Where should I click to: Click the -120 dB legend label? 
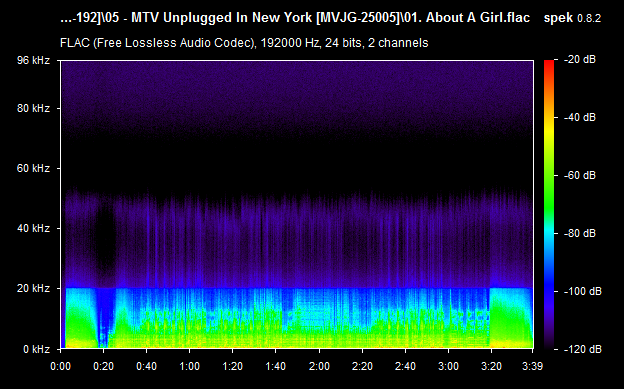(x=583, y=349)
